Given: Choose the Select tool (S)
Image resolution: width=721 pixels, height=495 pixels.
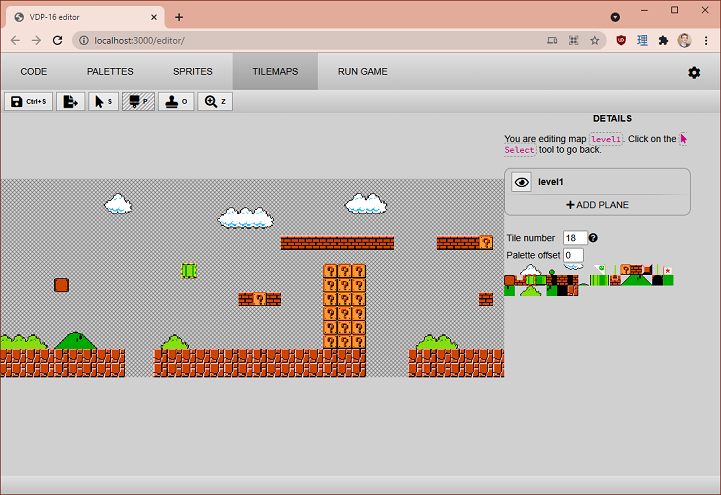Looking at the screenshot, I should pos(103,102).
